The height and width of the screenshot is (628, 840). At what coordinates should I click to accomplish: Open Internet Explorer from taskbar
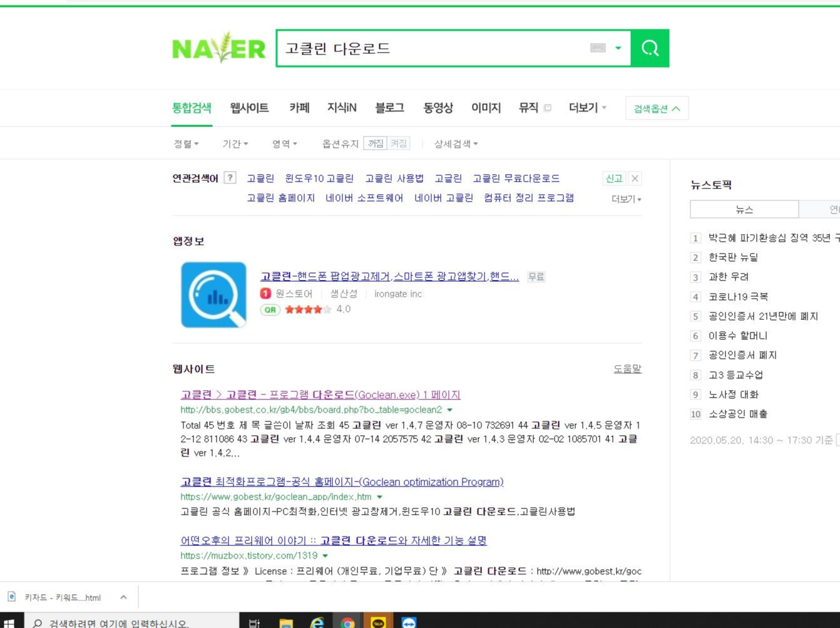point(317,622)
